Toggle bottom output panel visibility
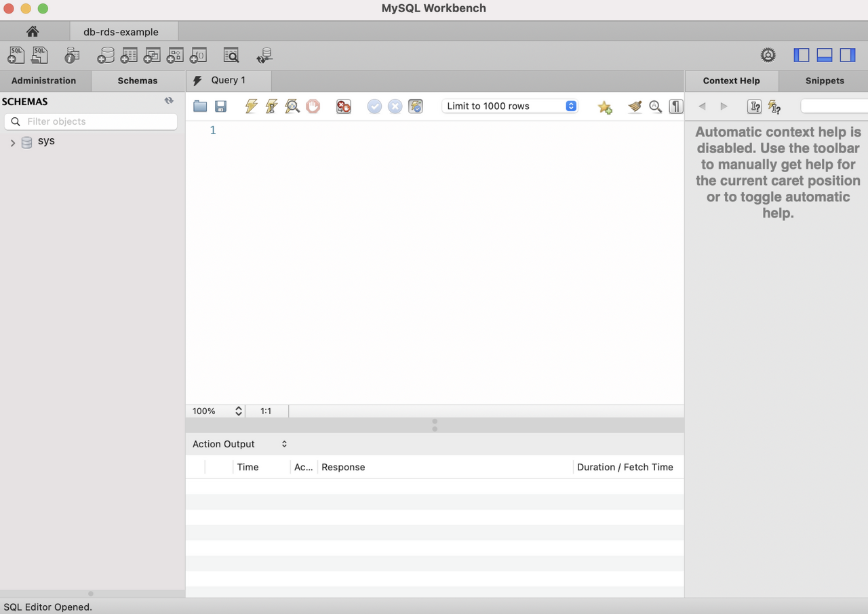This screenshot has width=868, height=614. (825, 56)
